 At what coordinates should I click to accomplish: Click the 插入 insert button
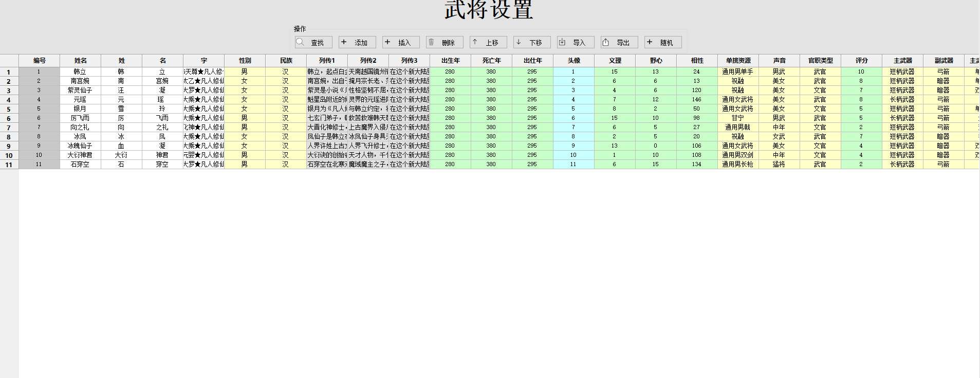pyautogui.click(x=401, y=42)
